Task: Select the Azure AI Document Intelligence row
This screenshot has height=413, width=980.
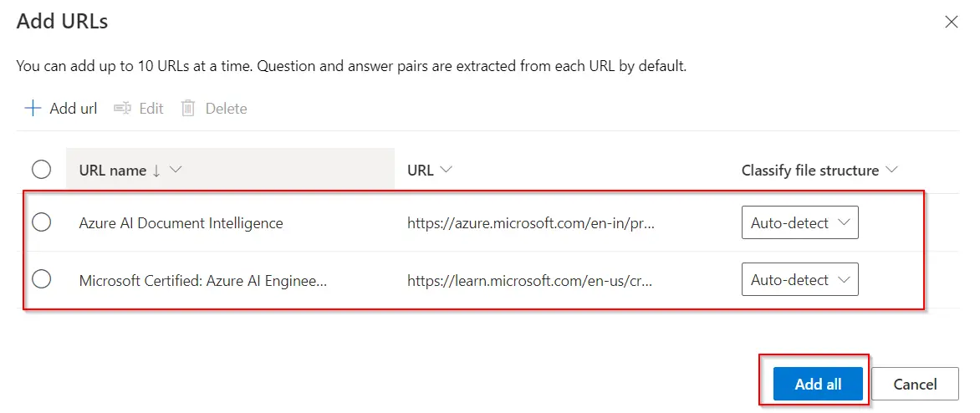Action: 41,222
